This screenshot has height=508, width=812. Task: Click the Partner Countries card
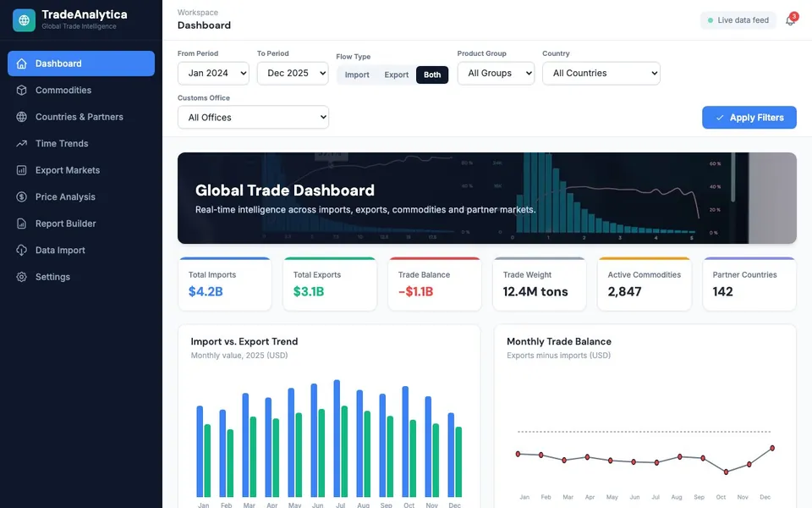pyautogui.click(x=749, y=284)
